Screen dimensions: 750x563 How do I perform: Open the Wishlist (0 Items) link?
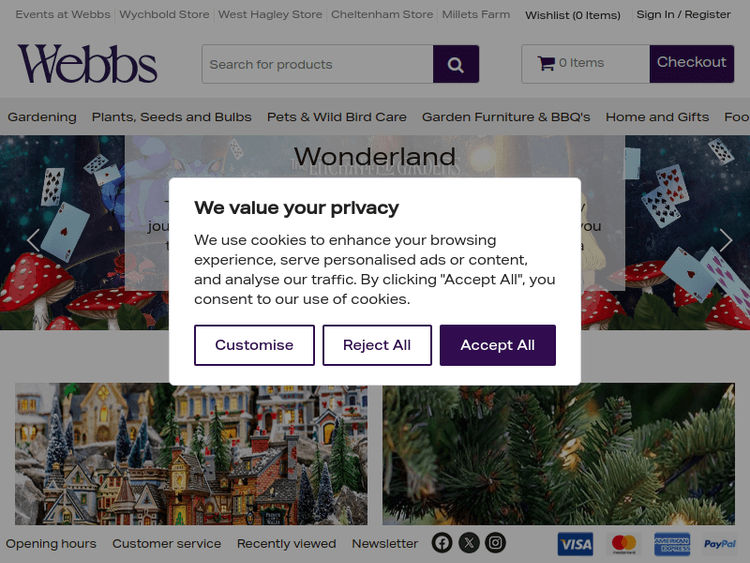(x=572, y=15)
